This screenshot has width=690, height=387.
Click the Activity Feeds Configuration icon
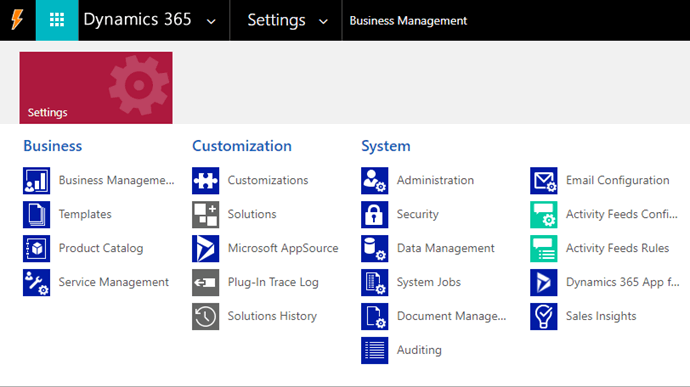click(543, 214)
